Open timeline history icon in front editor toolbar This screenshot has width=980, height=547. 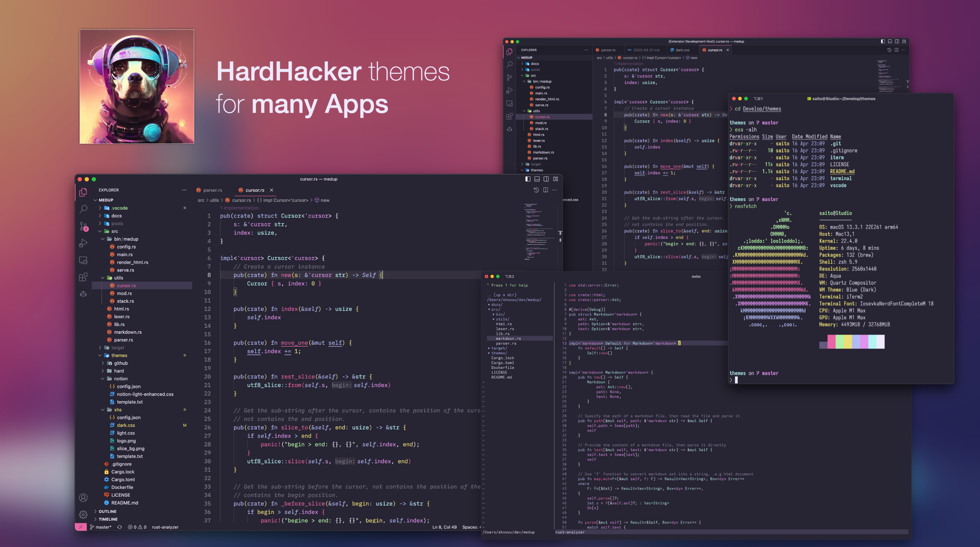tap(536, 190)
